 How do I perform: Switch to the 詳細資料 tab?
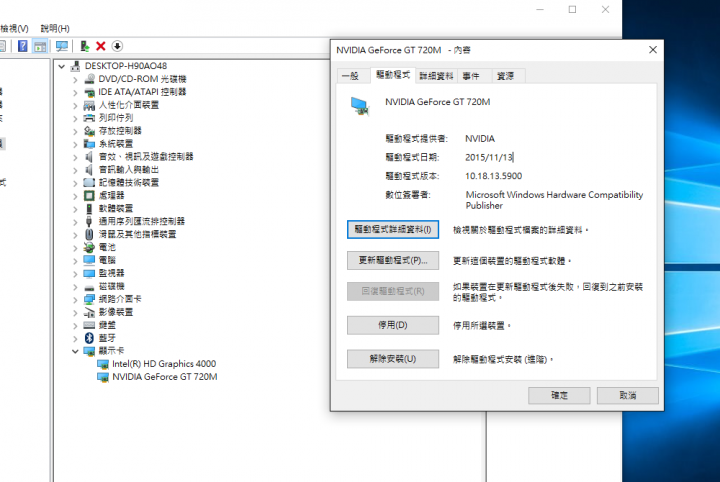436,76
